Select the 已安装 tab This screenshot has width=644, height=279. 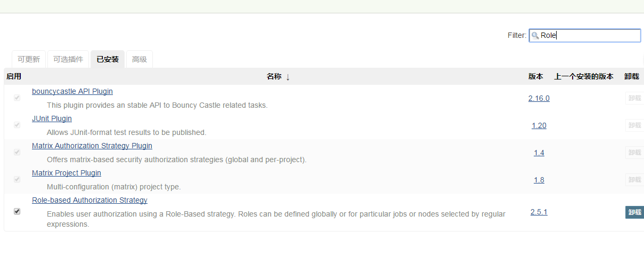(108, 59)
